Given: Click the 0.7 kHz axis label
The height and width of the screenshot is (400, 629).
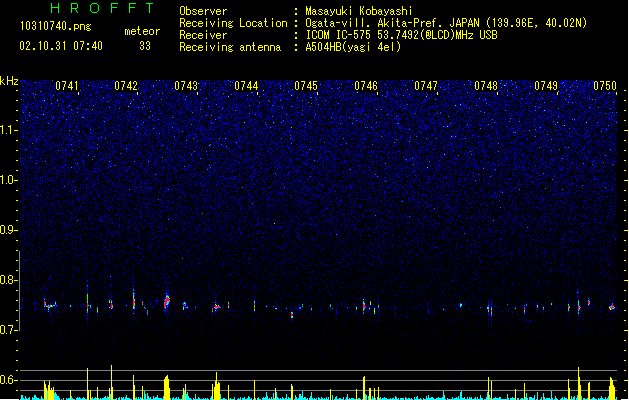Looking at the screenshot, I should (x=8, y=330).
